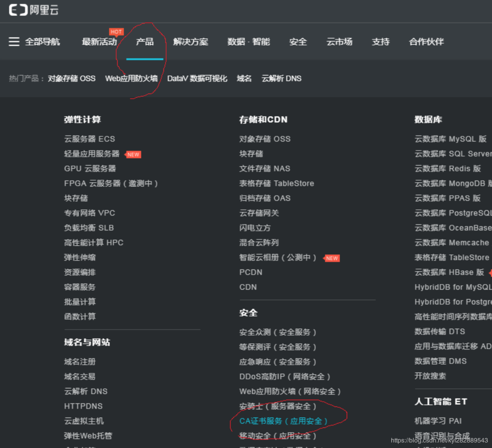
Task: Open the 云市场 menu
Action: click(x=339, y=42)
